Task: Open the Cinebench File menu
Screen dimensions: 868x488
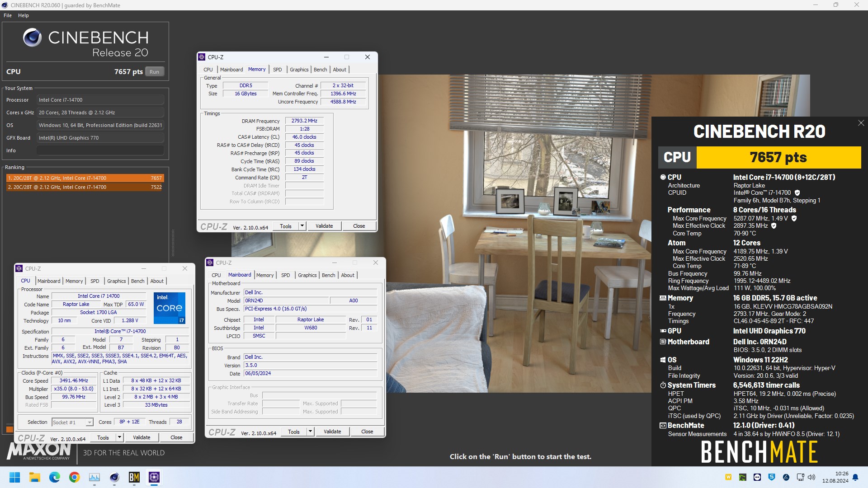Action: pos(8,15)
